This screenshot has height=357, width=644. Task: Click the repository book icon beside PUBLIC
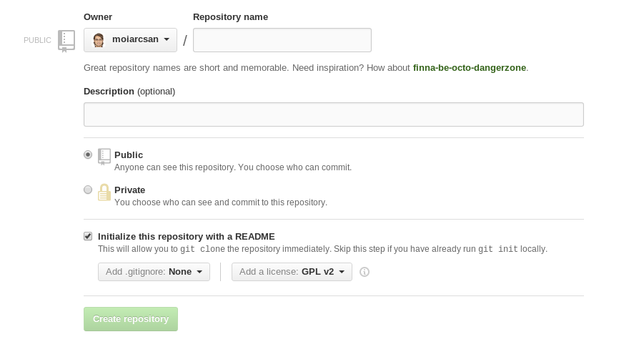pyautogui.click(x=66, y=41)
